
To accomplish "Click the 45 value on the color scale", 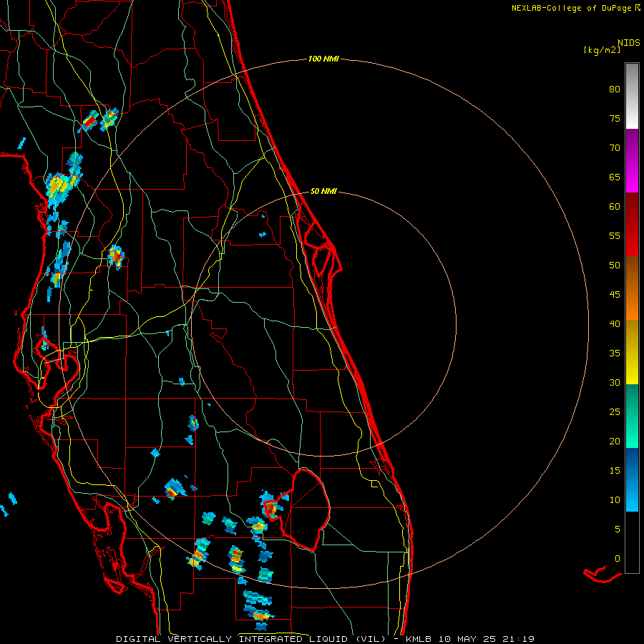I will pos(615,295).
